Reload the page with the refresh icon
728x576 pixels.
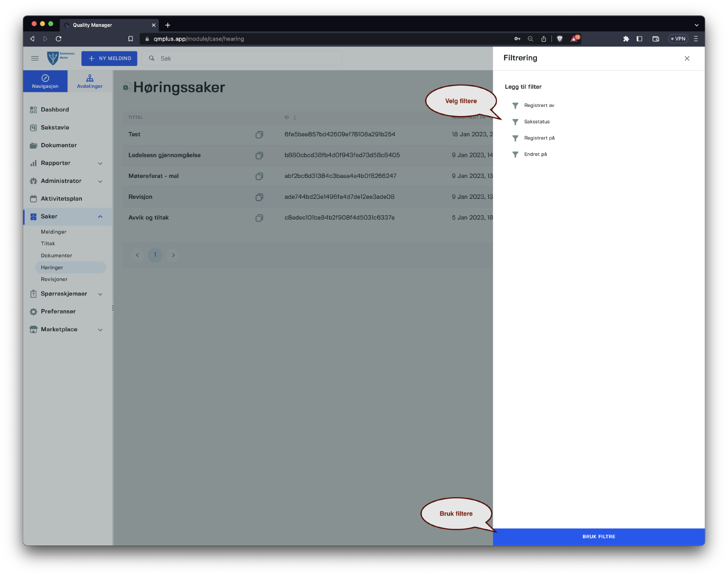pyautogui.click(x=59, y=39)
